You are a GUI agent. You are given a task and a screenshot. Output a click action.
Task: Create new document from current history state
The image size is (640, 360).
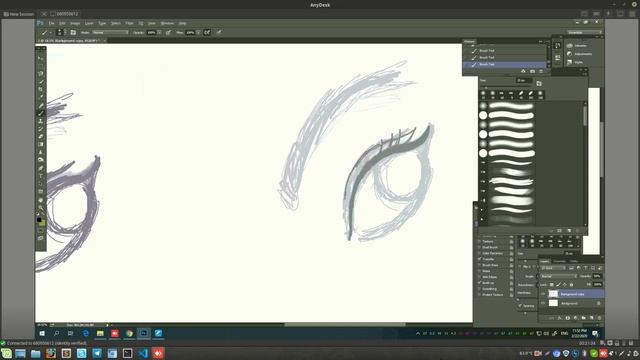pos(523,71)
